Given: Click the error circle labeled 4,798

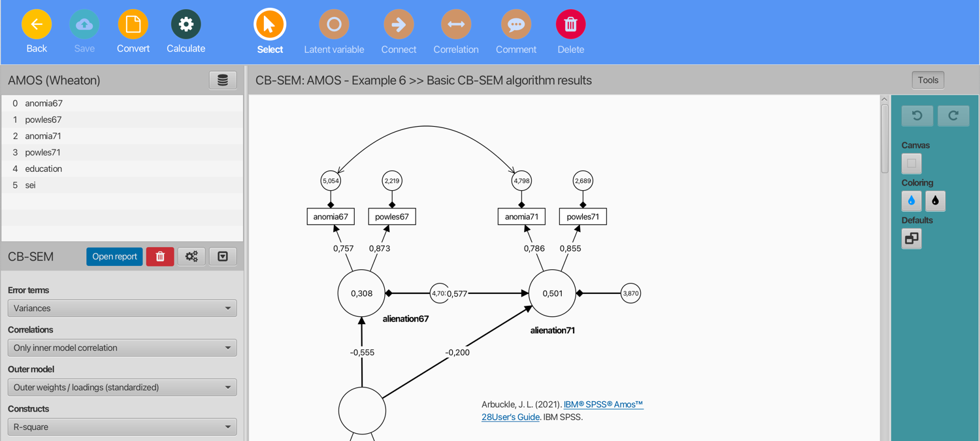Looking at the screenshot, I should tap(521, 181).
